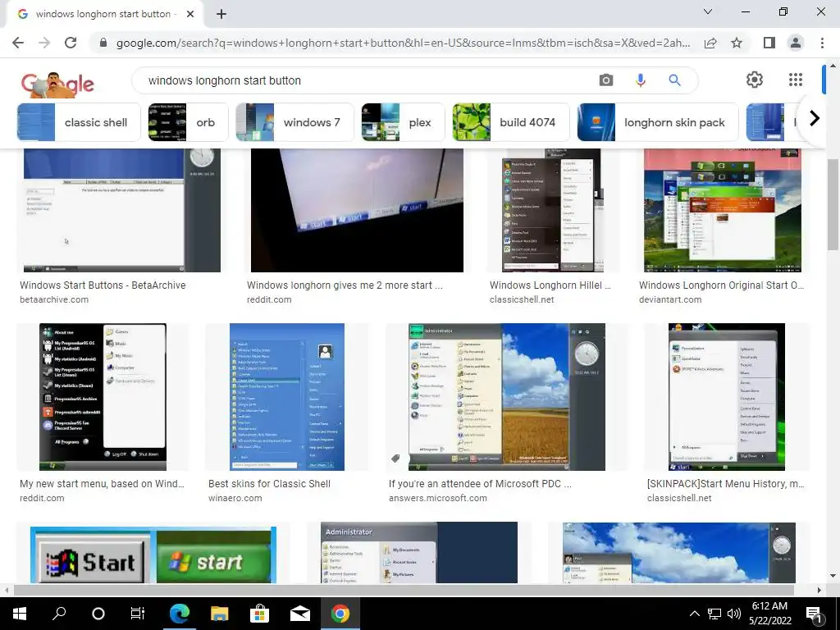The width and height of the screenshot is (840, 630).
Task: Click the reddit monitor photo thumbnail
Action: pos(357,211)
